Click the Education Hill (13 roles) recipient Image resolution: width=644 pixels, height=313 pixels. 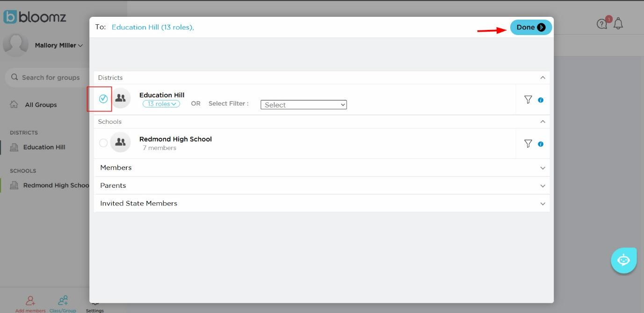[152, 27]
